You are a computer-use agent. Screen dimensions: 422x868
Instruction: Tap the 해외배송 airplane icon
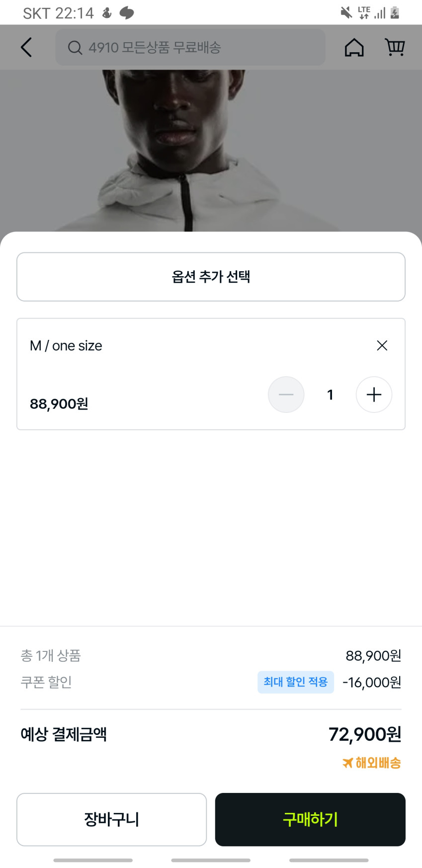coord(347,763)
